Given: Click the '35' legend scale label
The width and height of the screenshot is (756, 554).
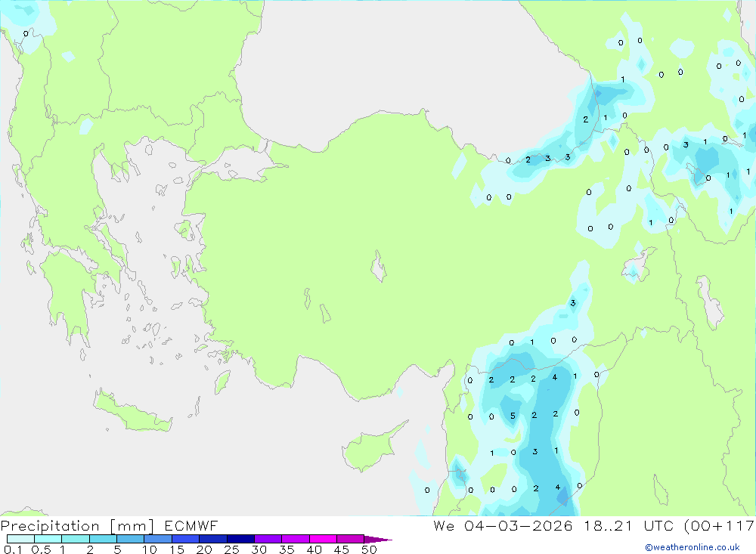Looking at the screenshot, I should pyautogui.click(x=287, y=549).
